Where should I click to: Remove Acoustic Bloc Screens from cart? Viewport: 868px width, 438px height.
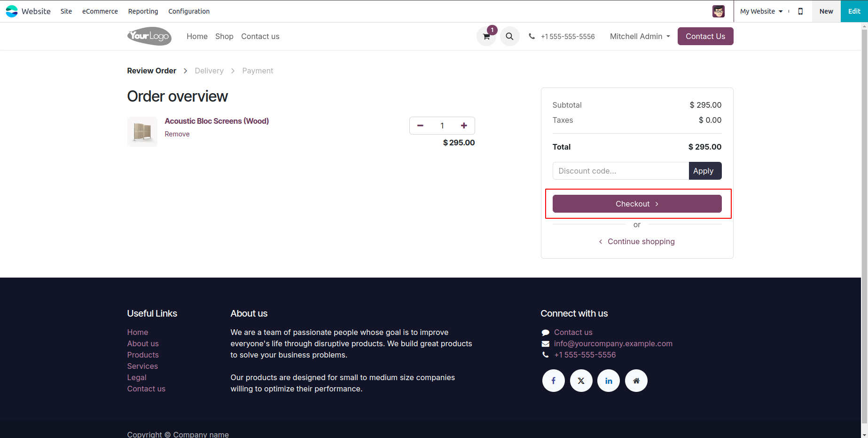[177, 134]
